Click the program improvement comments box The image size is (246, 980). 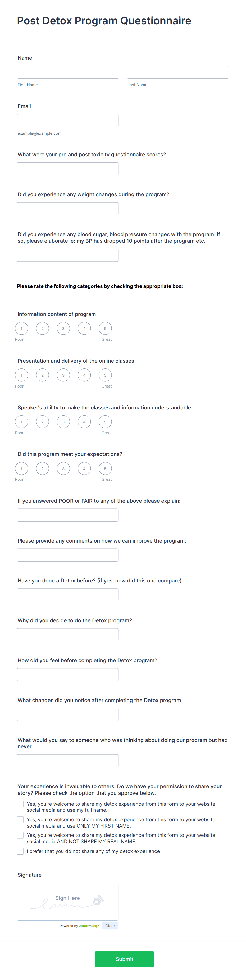pyautogui.click(x=67, y=555)
